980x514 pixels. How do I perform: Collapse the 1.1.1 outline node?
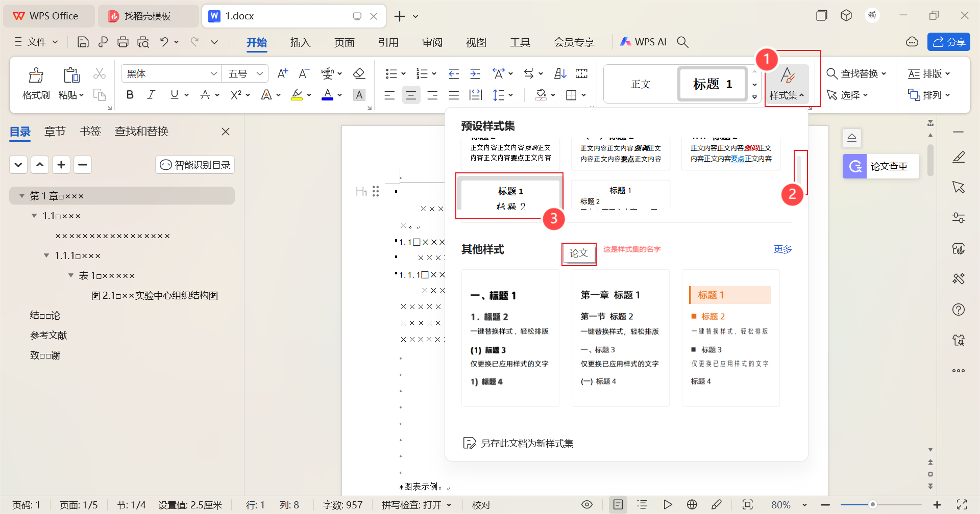pos(46,255)
